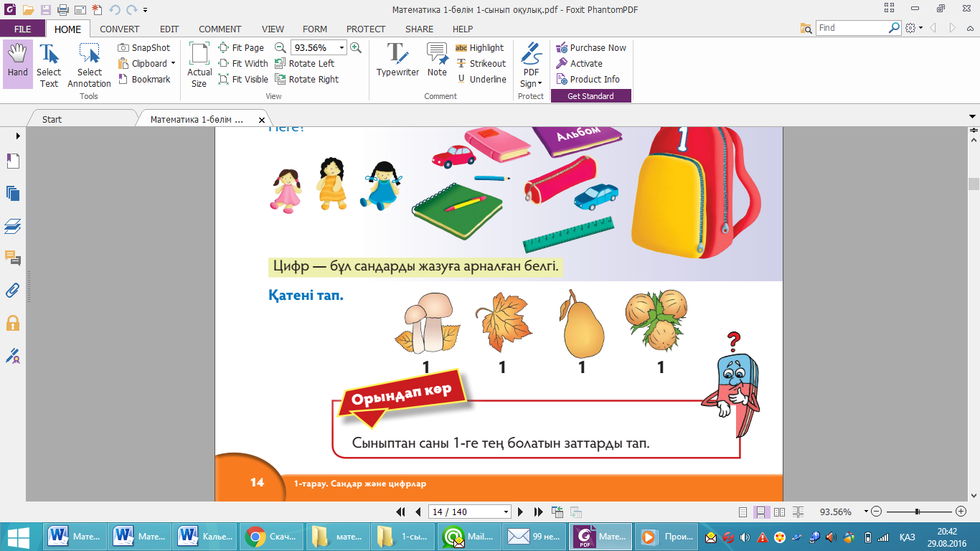Jump to the last page

(538, 512)
